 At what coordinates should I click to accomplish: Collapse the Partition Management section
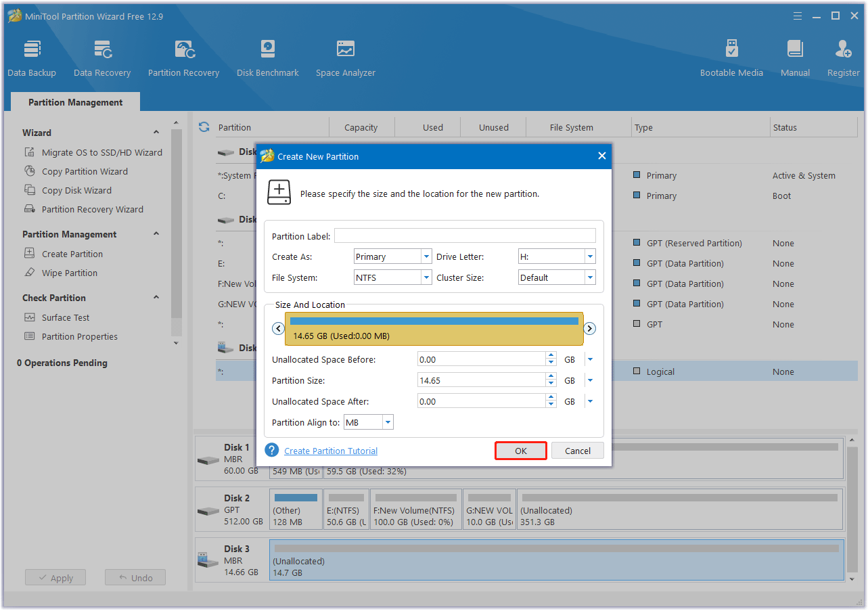(156, 234)
